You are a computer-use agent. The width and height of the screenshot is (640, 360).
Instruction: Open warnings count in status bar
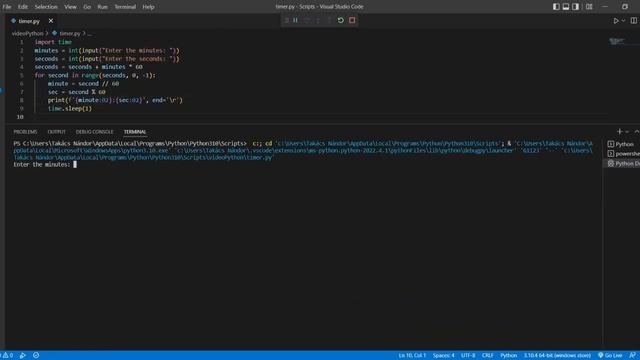tap(7, 356)
